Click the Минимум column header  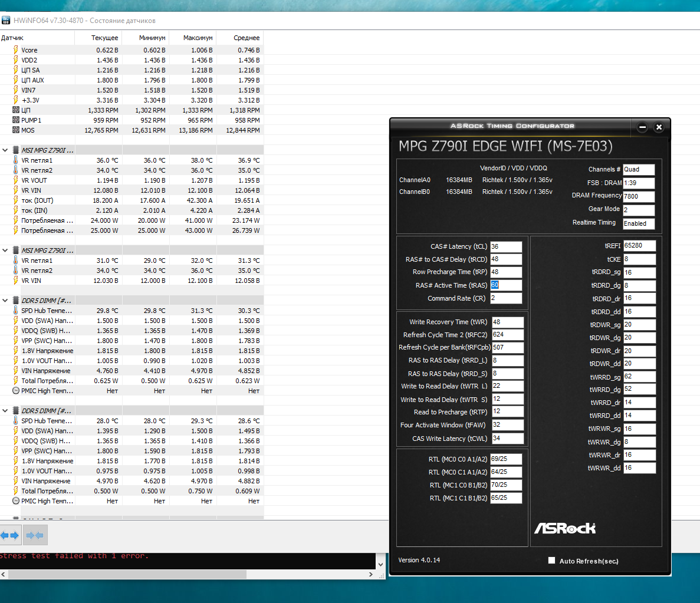[x=146, y=38]
